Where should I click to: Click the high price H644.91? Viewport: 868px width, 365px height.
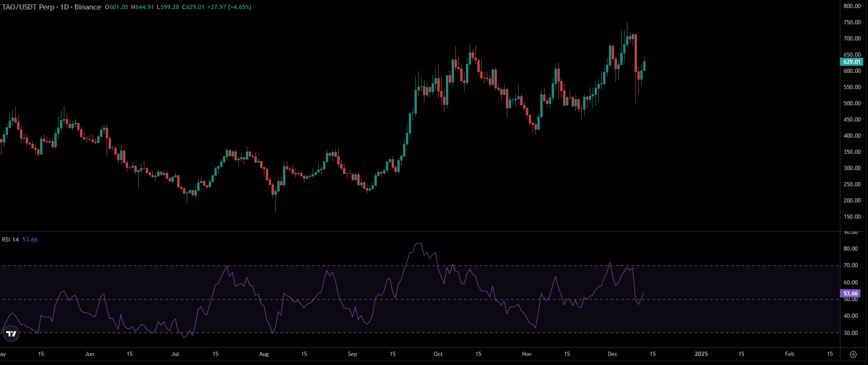tap(142, 7)
